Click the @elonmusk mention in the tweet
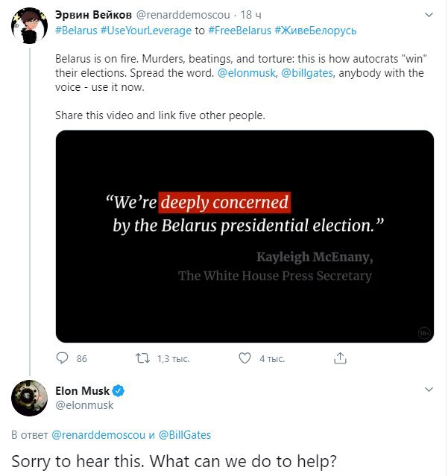 (x=245, y=72)
